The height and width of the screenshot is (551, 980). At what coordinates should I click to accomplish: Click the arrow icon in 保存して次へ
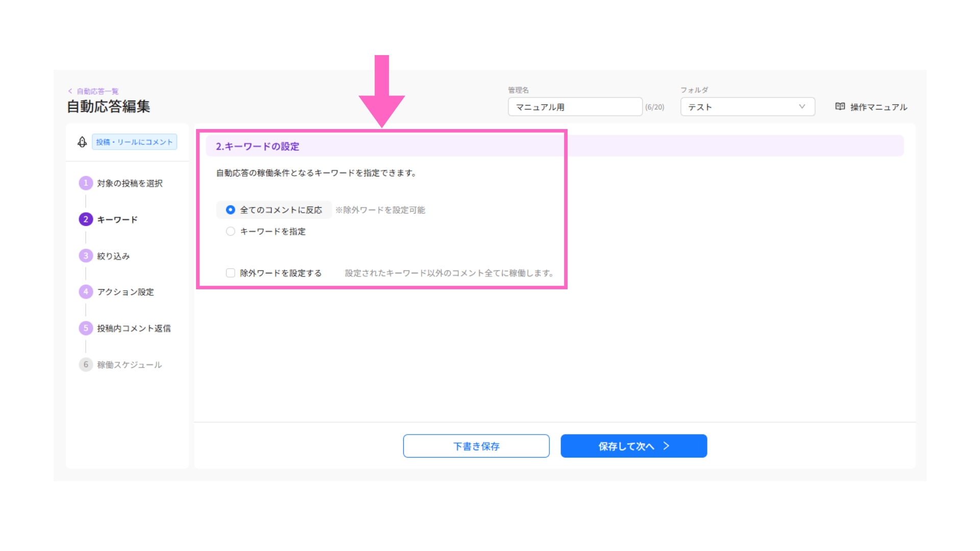point(666,446)
